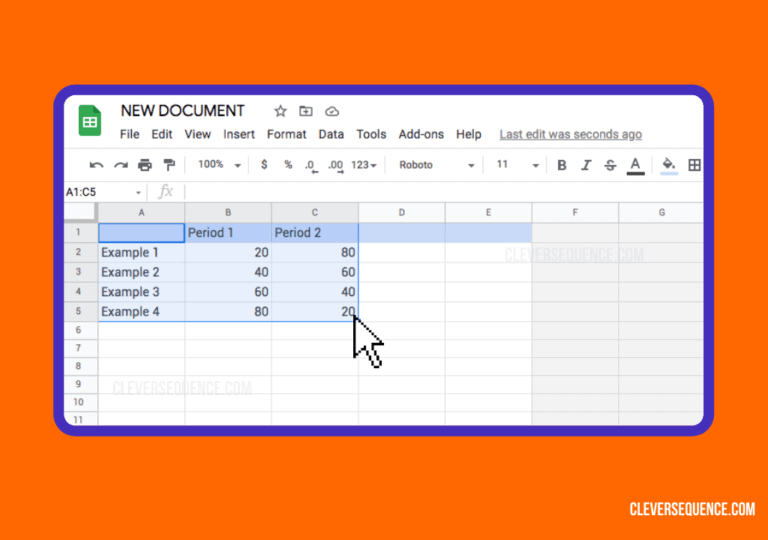Viewport: 768px width, 540px height.
Task: Open the text color picker
Action: click(x=635, y=166)
